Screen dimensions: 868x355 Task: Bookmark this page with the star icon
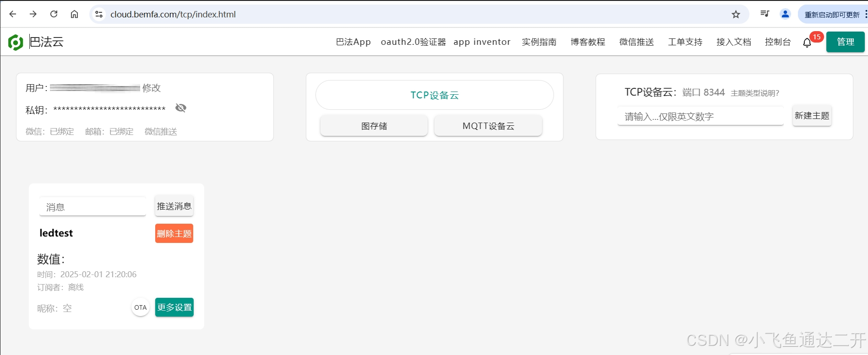tap(736, 15)
